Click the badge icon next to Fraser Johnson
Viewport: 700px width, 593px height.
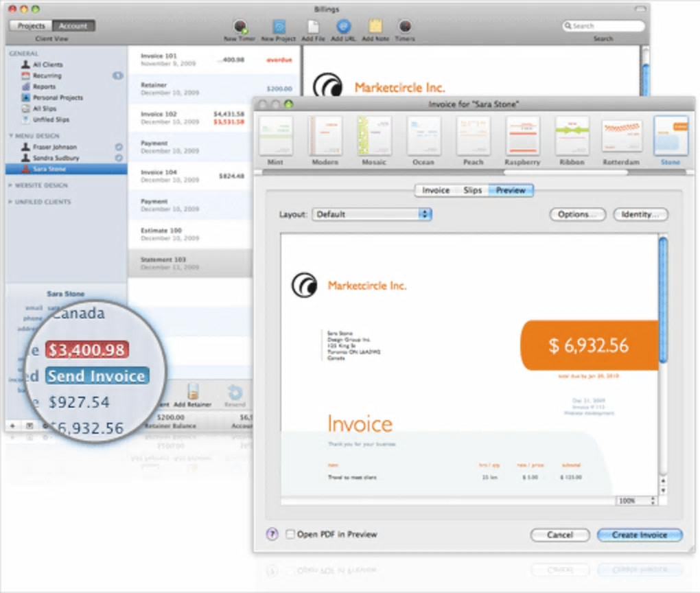tap(119, 147)
